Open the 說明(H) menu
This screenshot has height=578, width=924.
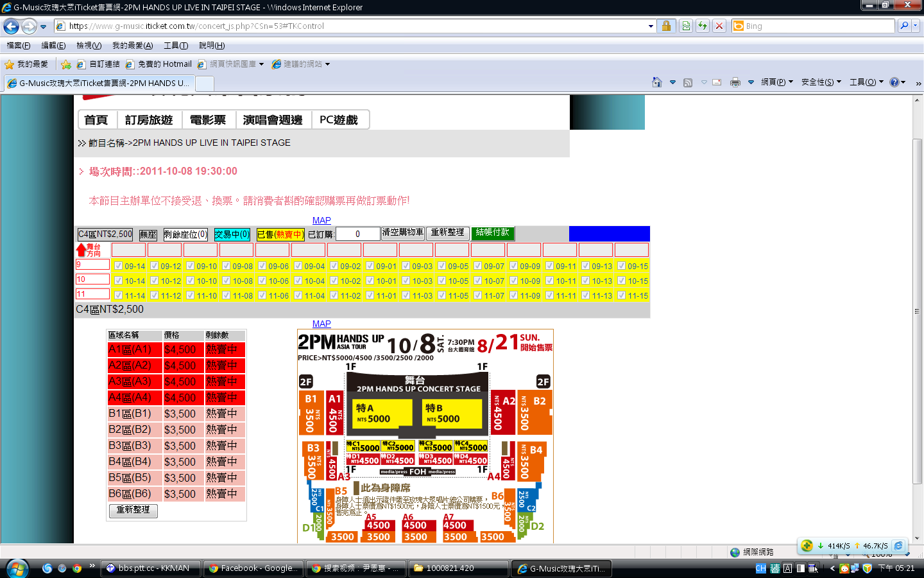coord(212,46)
